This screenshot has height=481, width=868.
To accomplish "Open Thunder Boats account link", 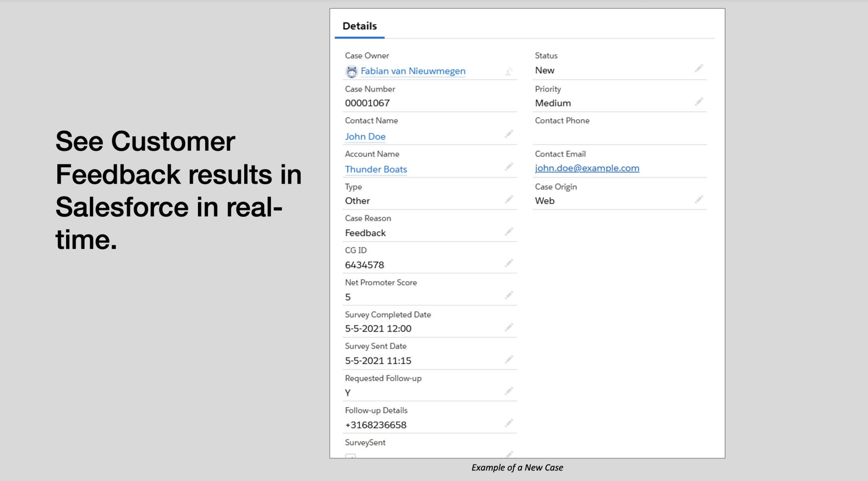I will [x=376, y=169].
